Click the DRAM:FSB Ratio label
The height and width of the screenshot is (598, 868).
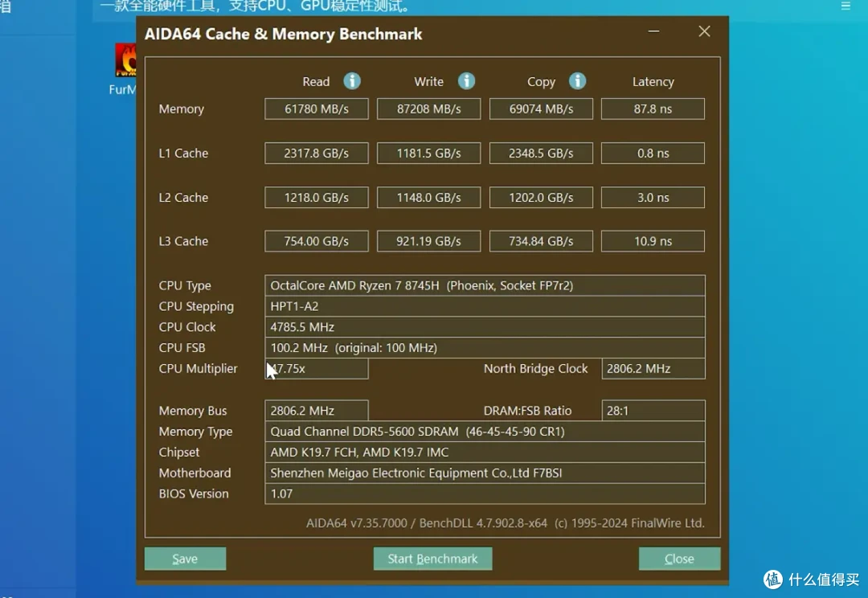click(x=527, y=411)
